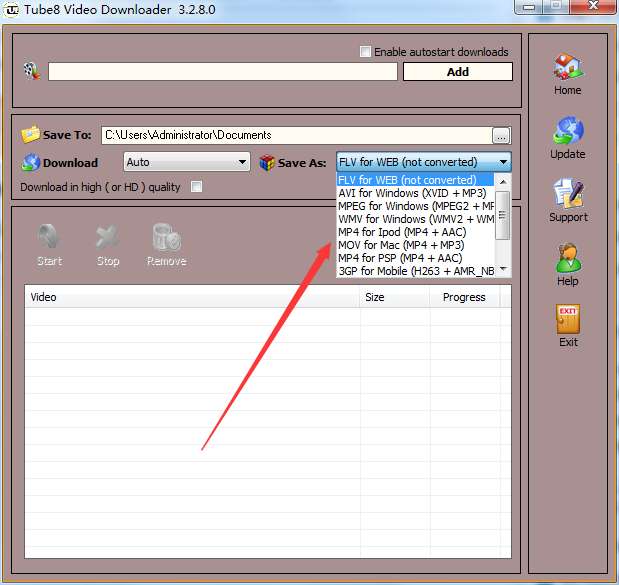
Task: Tick the high or HD quality checkbox
Action: (196, 186)
